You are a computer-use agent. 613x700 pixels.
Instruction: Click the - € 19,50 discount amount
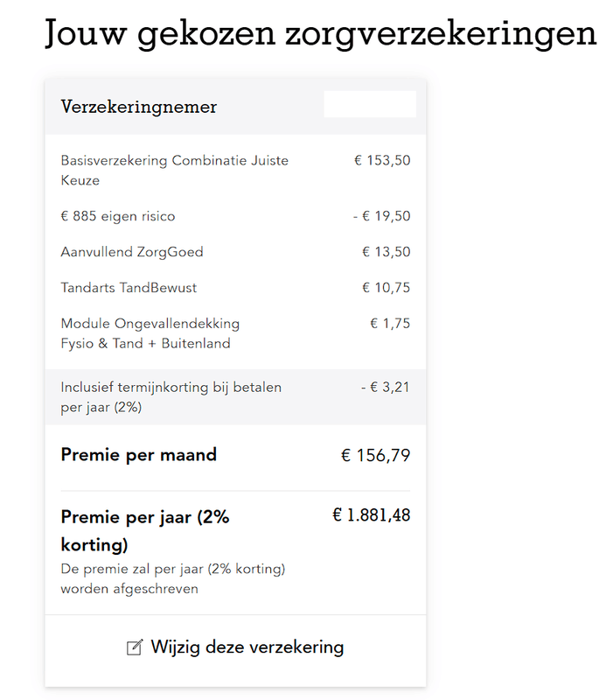coord(375,216)
